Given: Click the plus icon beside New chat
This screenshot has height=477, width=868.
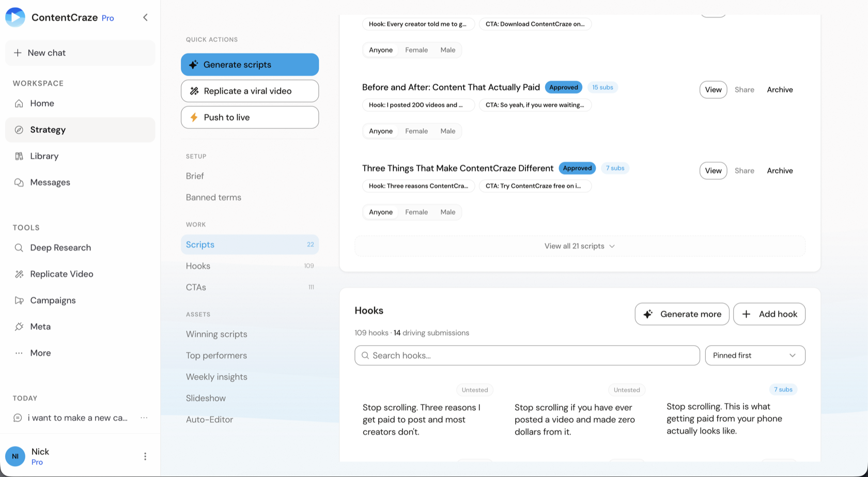Looking at the screenshot, I should (18, 53).
